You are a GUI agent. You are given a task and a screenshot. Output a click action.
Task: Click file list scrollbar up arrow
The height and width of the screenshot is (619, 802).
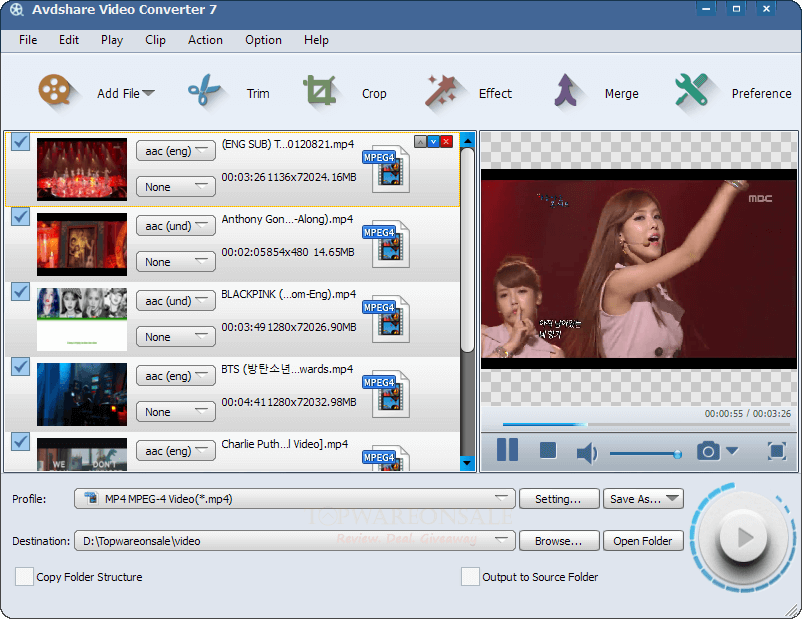[x=467, y=140]
